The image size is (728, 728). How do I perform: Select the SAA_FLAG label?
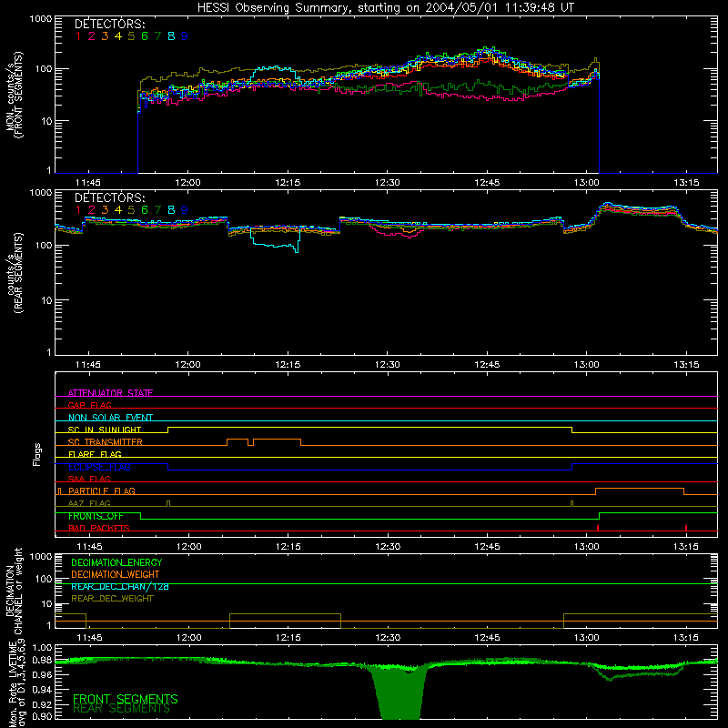click(89, 479)
